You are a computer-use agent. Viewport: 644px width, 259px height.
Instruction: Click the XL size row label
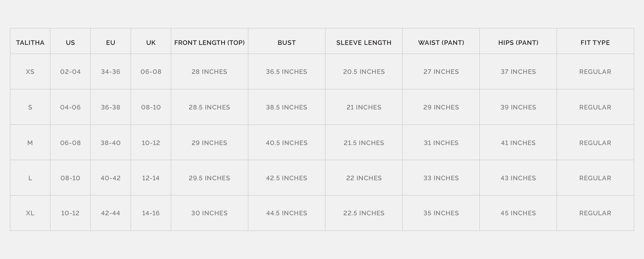click(30, 213)
